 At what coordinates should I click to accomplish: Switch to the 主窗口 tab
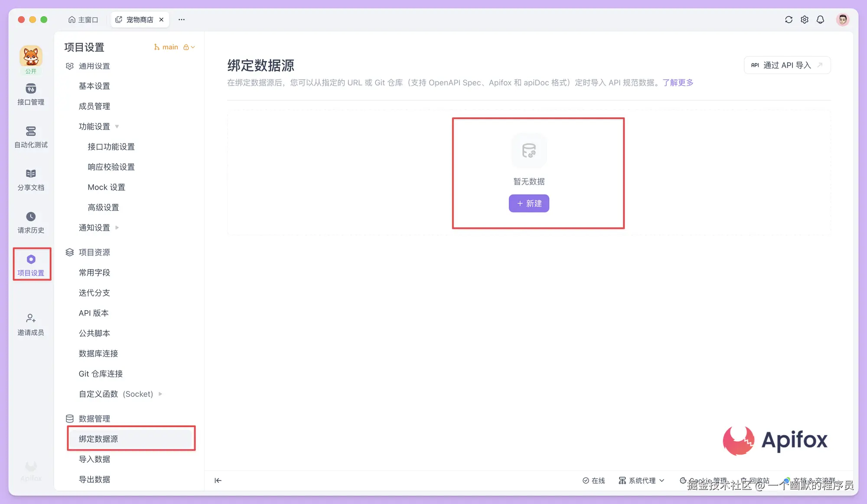(x=83, y=20)
